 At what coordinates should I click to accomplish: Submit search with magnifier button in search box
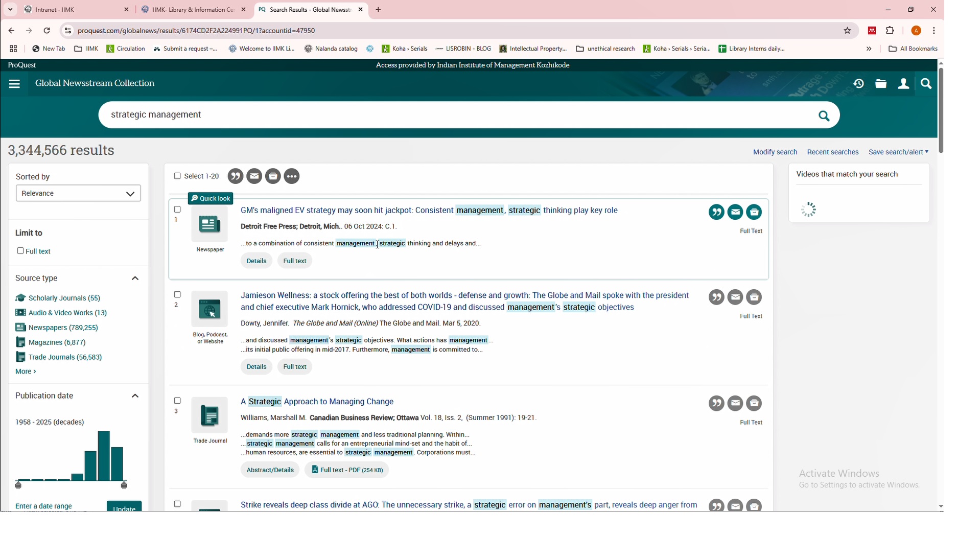(x=824, y=116)
